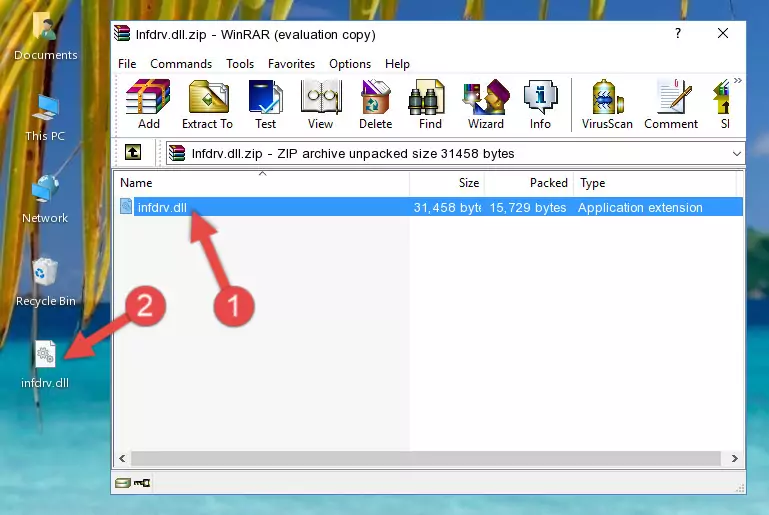Open the Extract To tool

pos(207,104)
